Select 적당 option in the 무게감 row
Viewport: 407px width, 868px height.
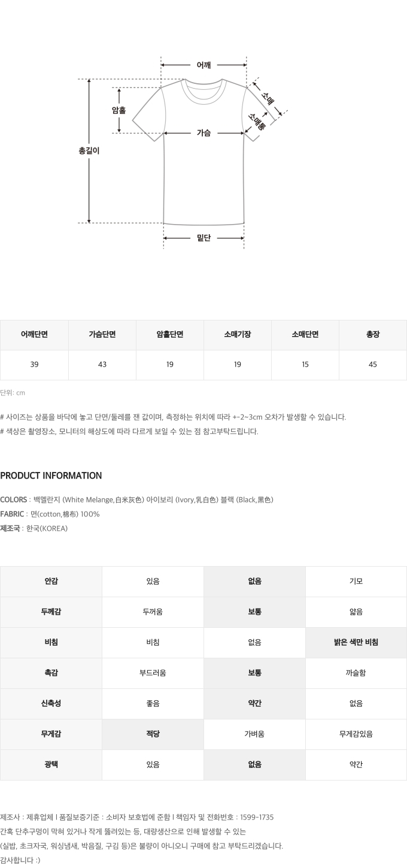point(153,734)
